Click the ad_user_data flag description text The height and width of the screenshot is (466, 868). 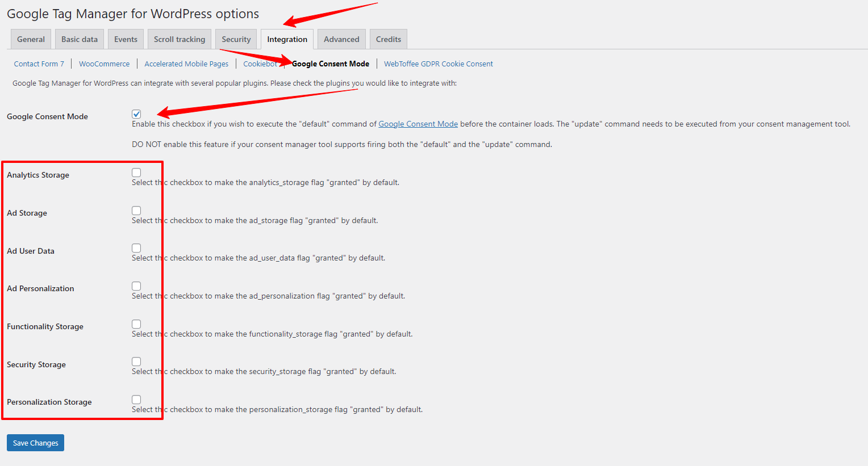click(258, 258)
